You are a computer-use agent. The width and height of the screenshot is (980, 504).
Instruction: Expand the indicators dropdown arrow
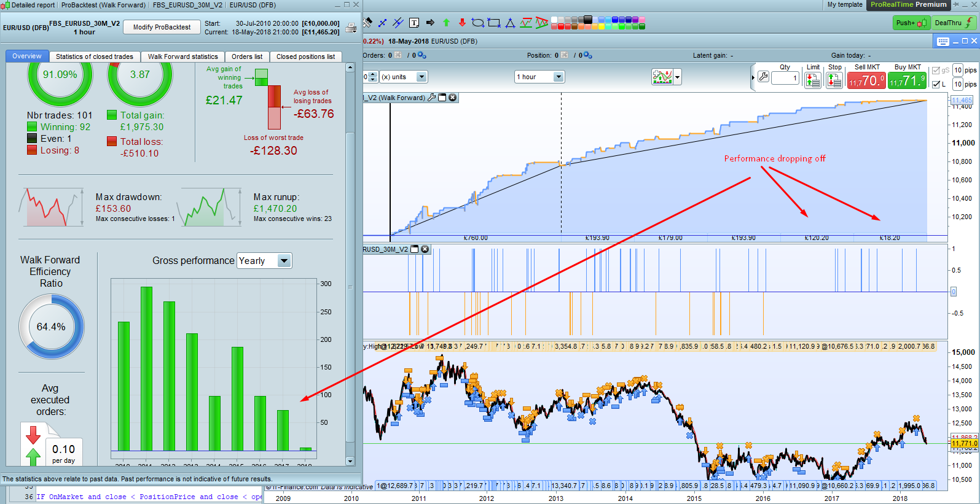(677, 77)
